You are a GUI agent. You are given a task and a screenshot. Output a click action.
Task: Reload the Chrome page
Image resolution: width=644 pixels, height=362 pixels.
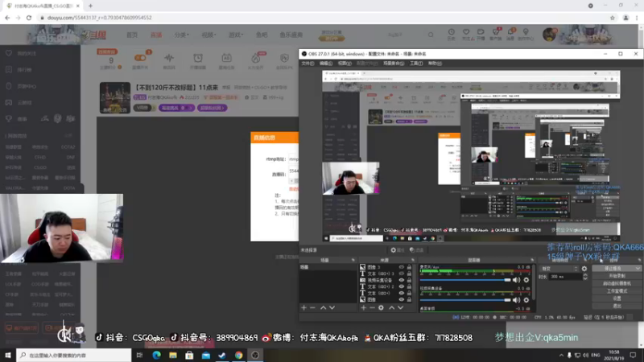click(29, 18)
